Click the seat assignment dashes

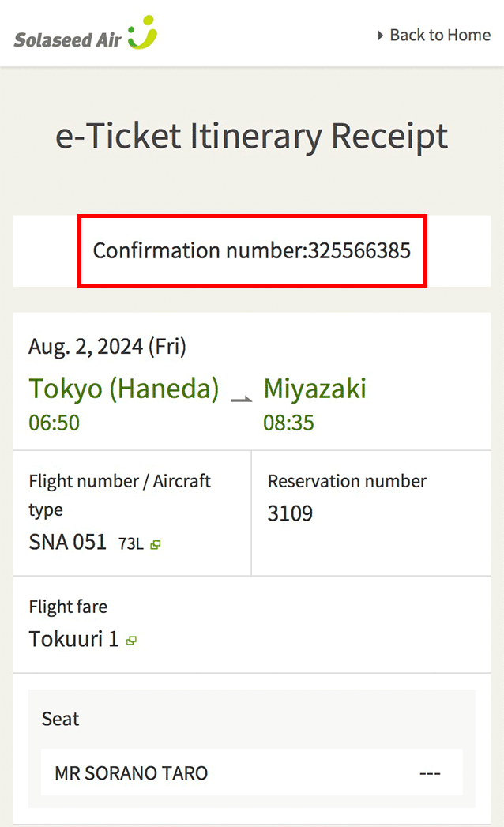(430, 772)
